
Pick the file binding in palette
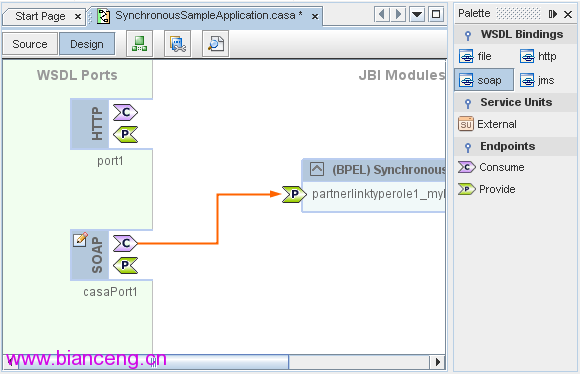[475, 57]
